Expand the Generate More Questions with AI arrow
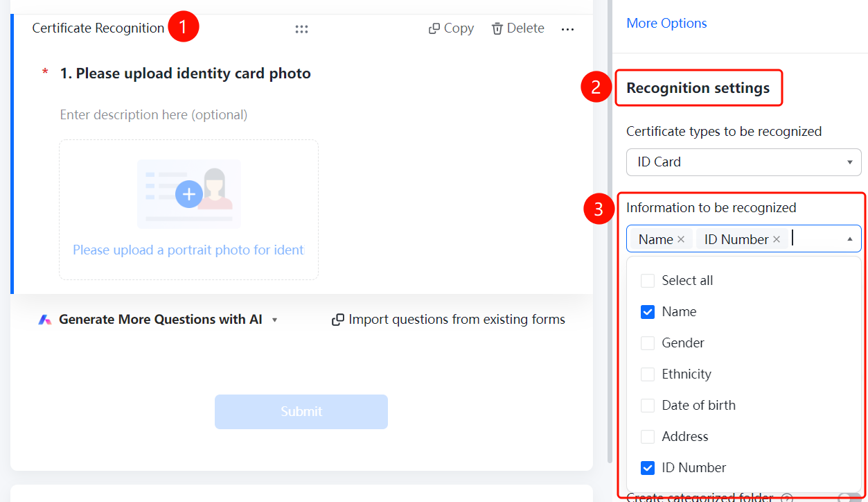Screen dimensions: 868x502 pos(275,320)
